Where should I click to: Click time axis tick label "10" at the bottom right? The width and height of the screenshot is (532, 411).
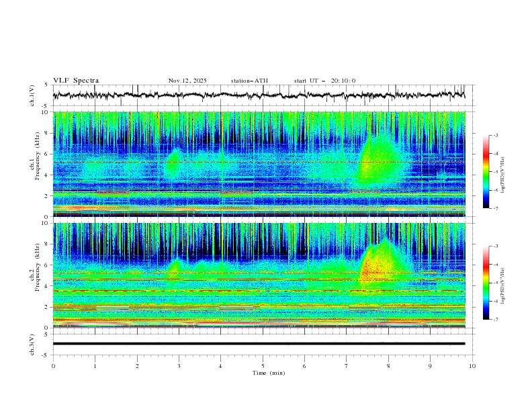click(x=472, y=366)
